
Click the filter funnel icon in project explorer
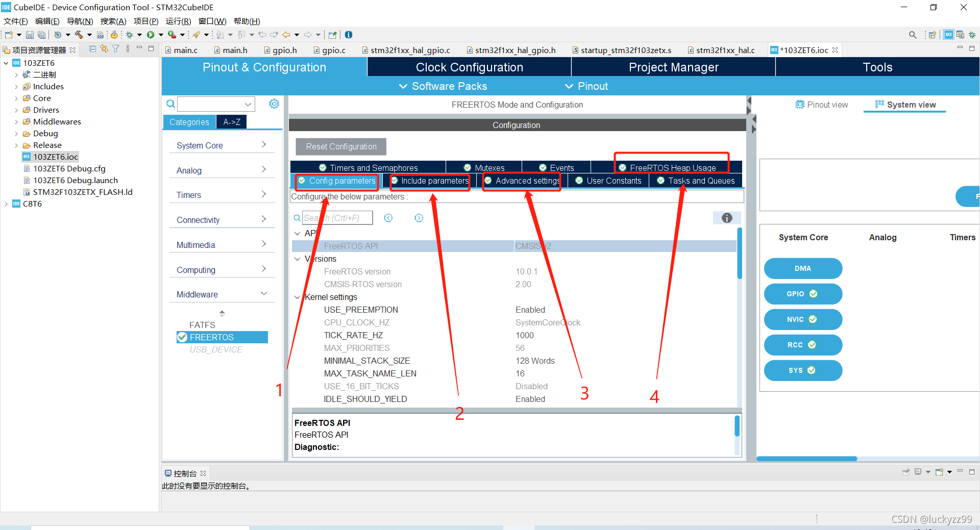click(x=116, y=49)
